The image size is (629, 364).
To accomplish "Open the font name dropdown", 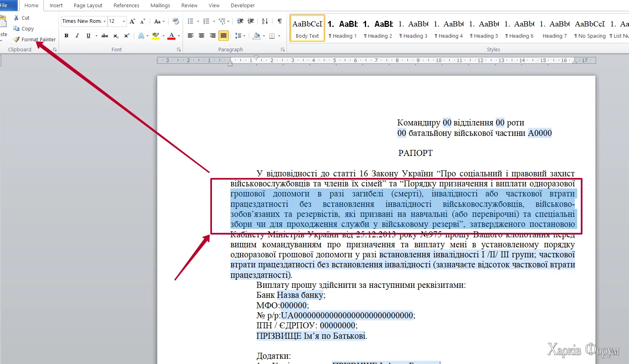I will pyautogui.click(x=104, y=21).
